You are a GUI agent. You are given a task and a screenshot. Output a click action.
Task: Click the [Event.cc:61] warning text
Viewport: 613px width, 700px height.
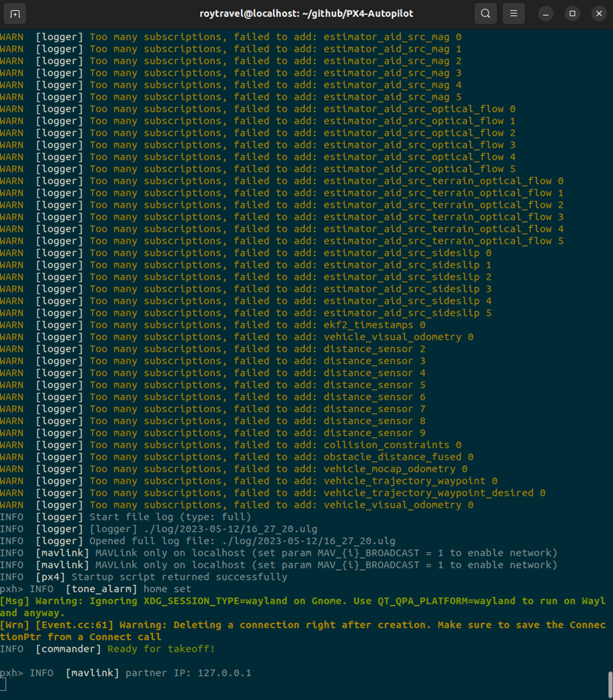click(74, 625)
